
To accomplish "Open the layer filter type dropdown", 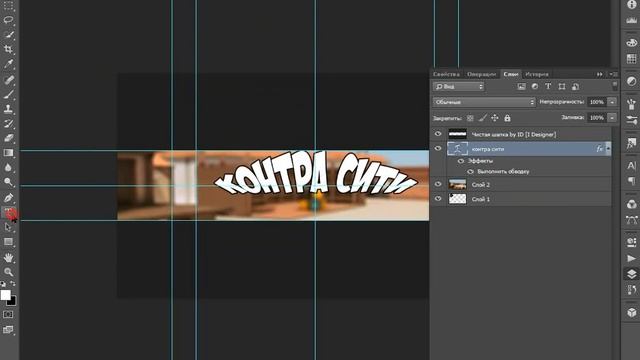I will pos(458,87).
